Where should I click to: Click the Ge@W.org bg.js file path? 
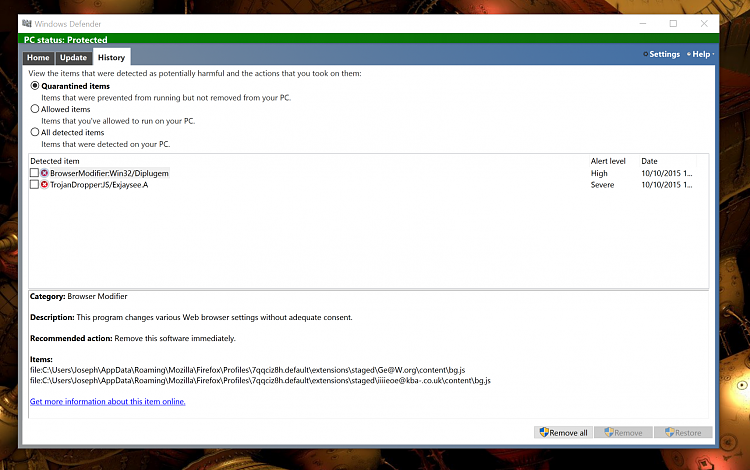[247, 370]
